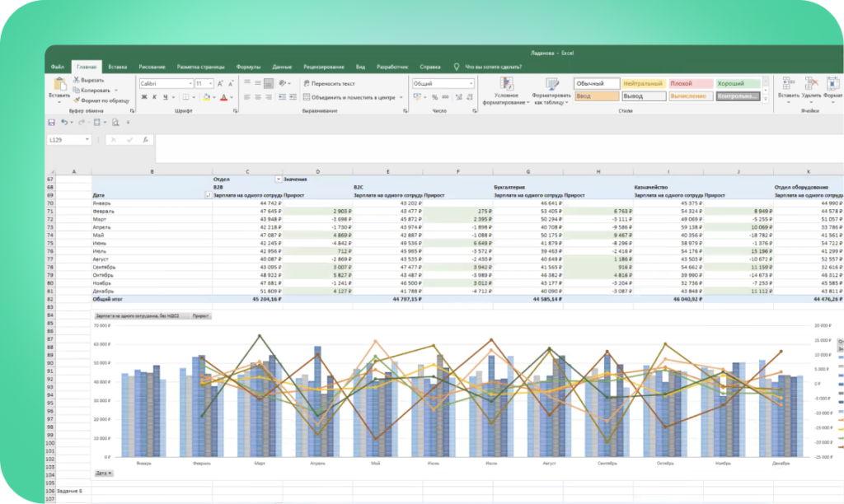Apply the 'Хороший' cell style
Image resolution: width=844 pixels, height=504 pixels.
coord(738,83)
